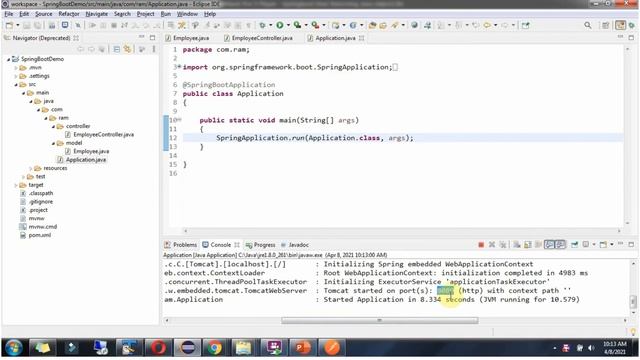Expand the target folder
Image resolution: width=640 pixels, height=360 pixels.
(16, 185)
